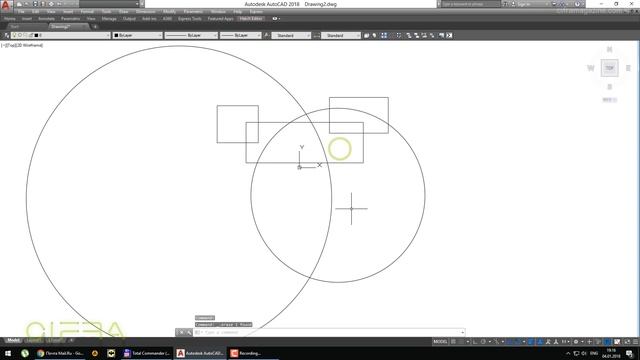This screenshot has width=640, height=360.
Task: Switch to Total Commander in taskbar
Action: (x=147, y=353)
